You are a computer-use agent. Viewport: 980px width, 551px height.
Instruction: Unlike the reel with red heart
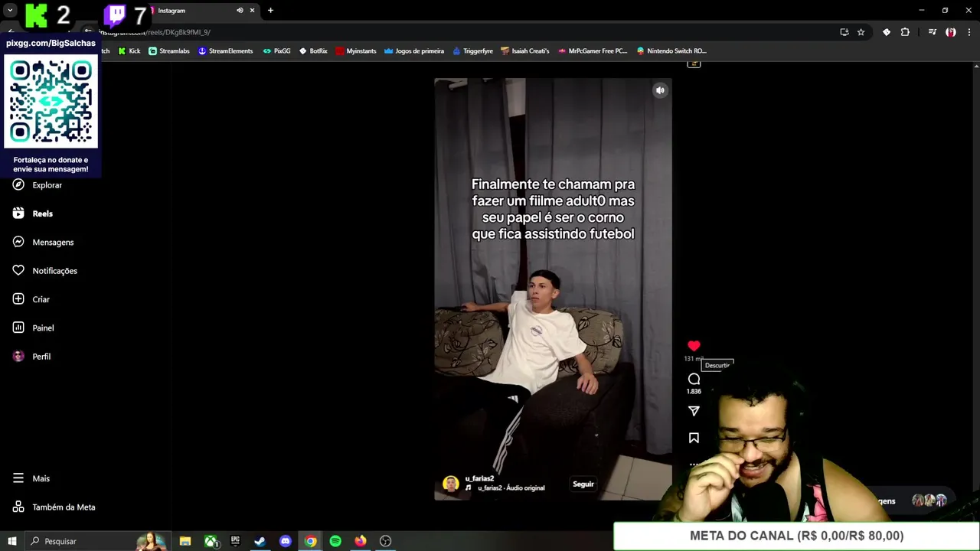point(694,346)
